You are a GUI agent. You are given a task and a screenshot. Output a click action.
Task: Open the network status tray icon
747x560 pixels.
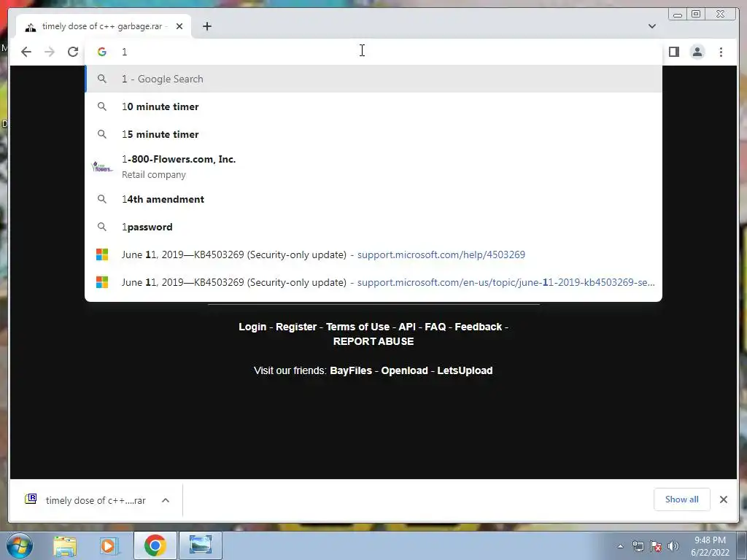tap(638, 546)
